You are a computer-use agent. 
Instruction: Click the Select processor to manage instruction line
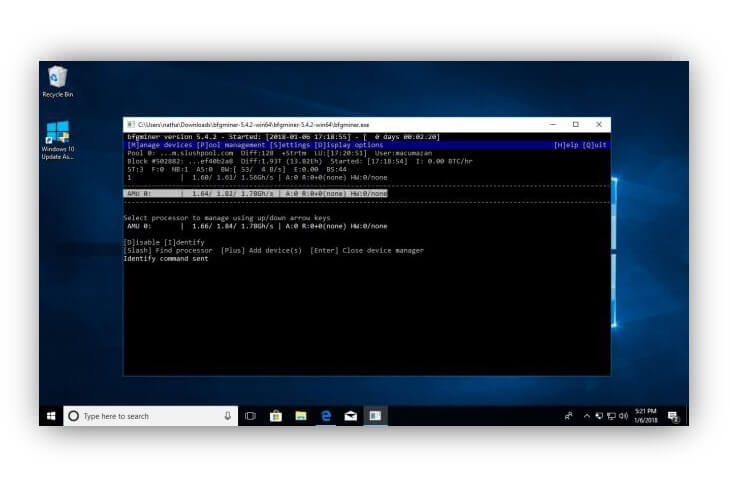(x=227, y=218)
